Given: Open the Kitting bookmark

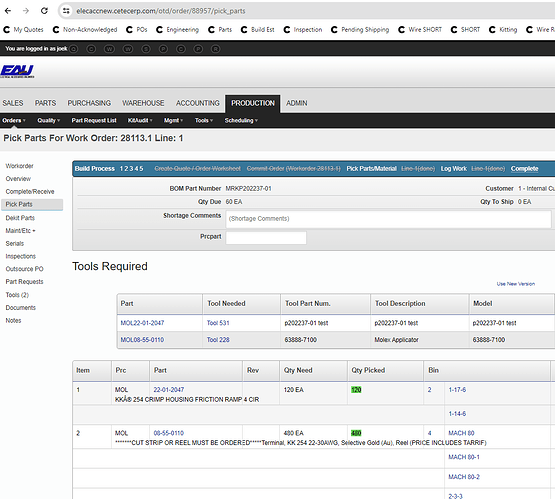Looking at the screenshot, I should [503, 30].
